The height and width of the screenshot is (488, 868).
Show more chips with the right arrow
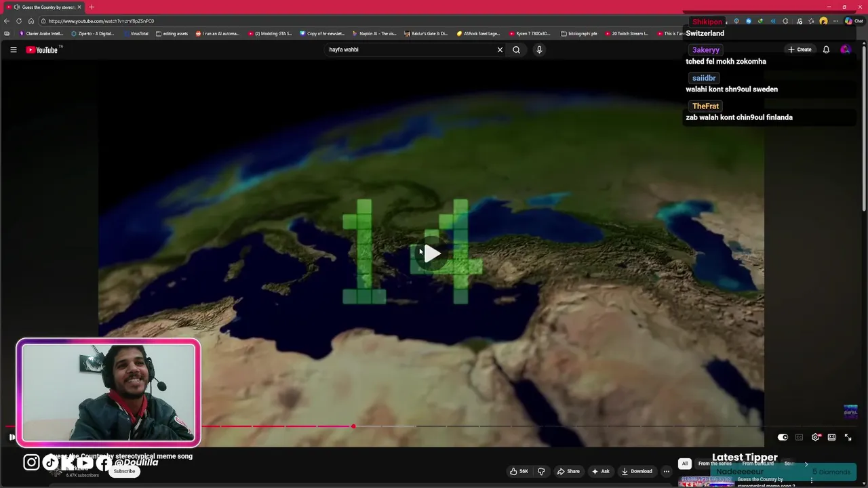[x=806, y=464]
